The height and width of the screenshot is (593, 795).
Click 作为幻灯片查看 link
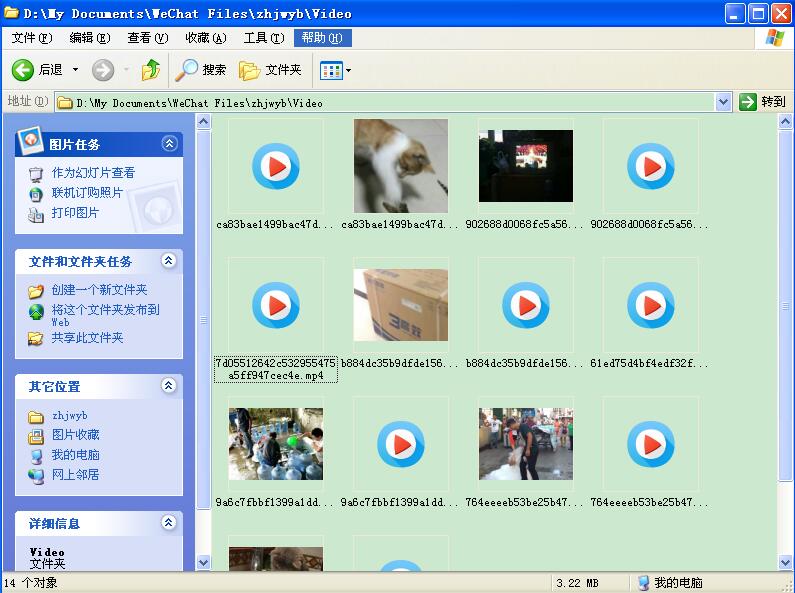pyautogui.click(x=93, y=173)
